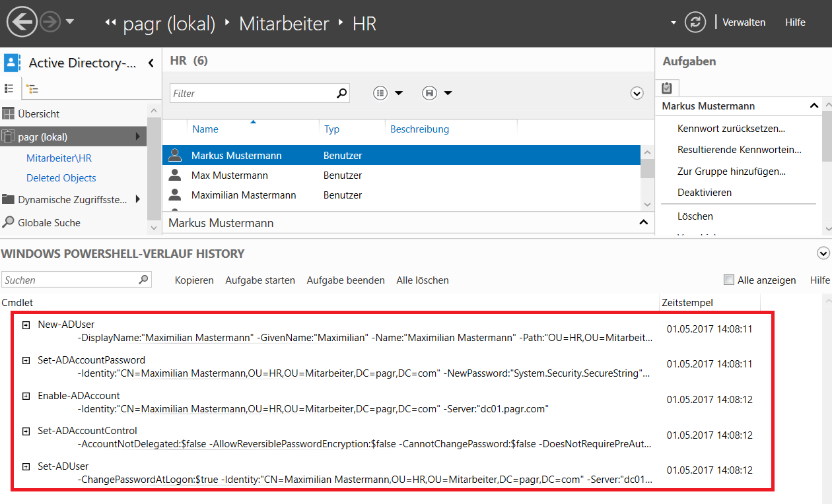This screenshot has width=832, height=504.
Task: Open the Verwalten menu
Action: [x=744, y=22]
